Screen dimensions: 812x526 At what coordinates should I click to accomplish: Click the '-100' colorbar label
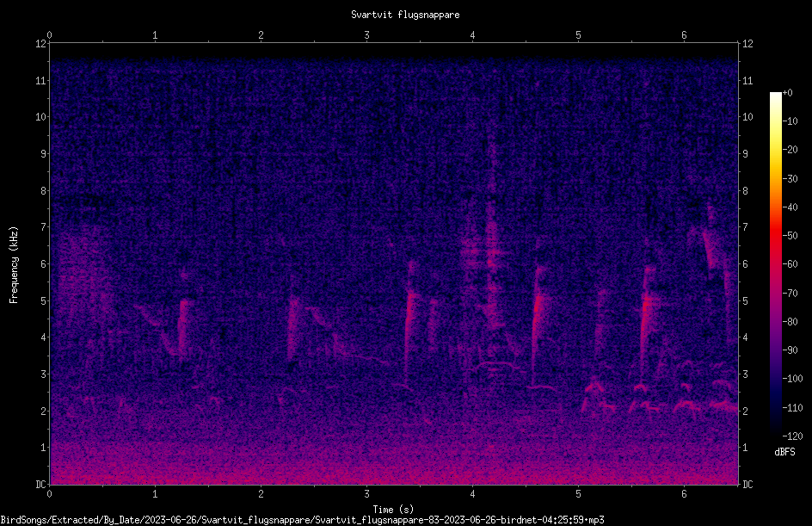(792, 379)
